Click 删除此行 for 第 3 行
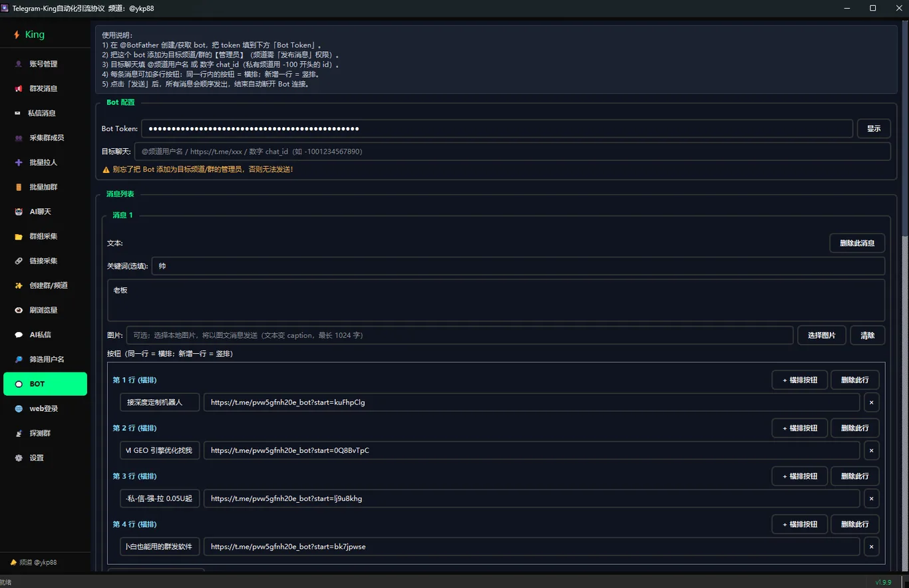 pos(854,476)
